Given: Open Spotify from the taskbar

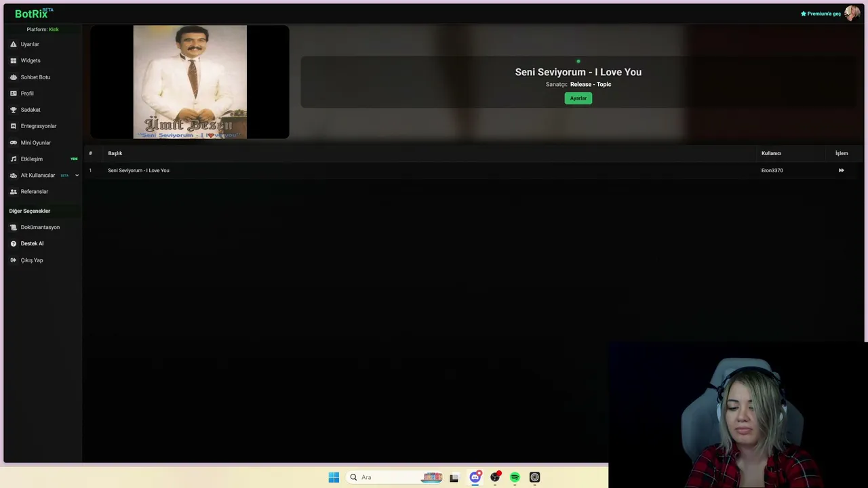Looking at the screenshot, I should pyautogui.click(x=515, y=477).
